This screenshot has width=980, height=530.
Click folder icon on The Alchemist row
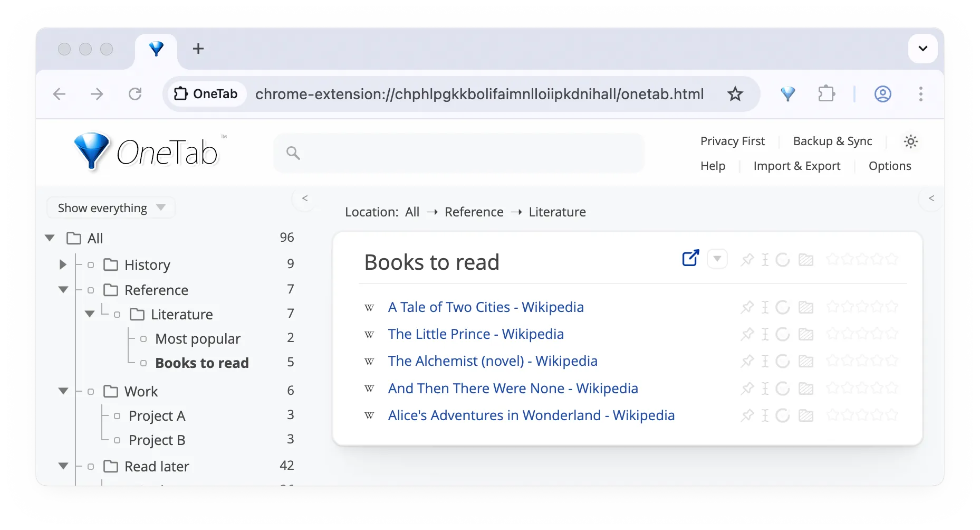click(x=805, y=362)
